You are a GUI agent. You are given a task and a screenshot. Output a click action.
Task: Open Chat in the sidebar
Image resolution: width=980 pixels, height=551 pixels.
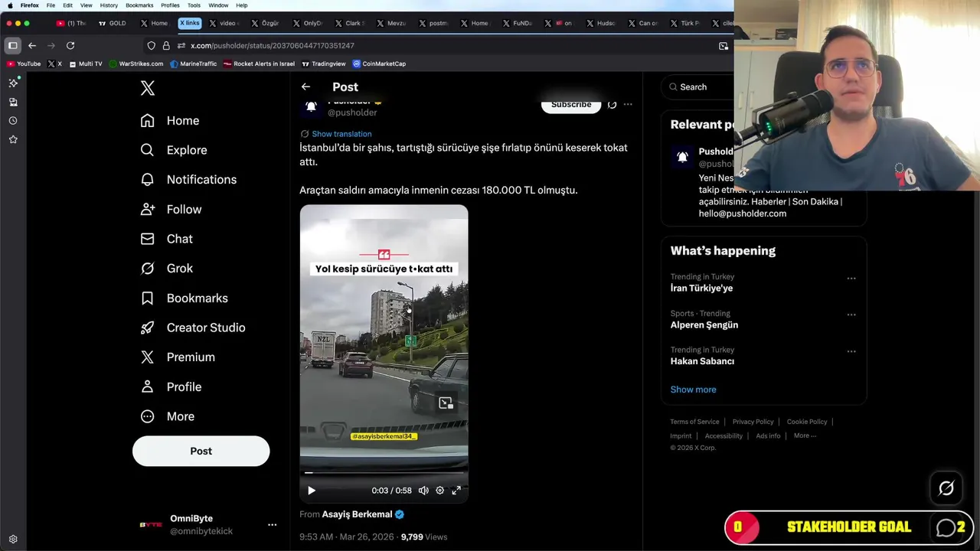167,239
